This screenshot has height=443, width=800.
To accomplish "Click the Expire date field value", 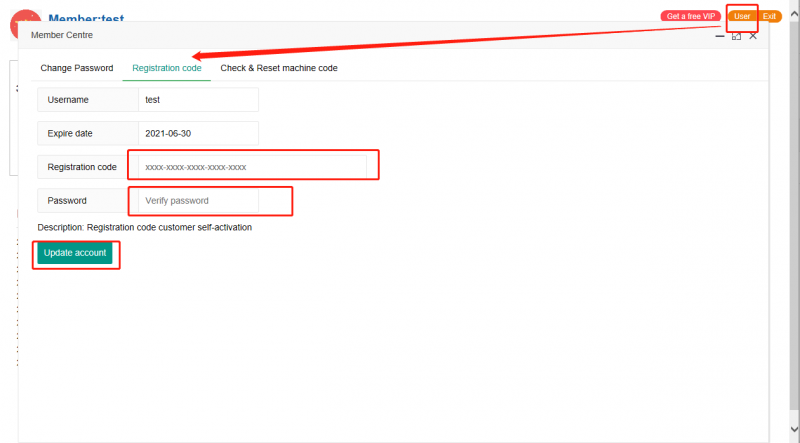I will [198, 133].
